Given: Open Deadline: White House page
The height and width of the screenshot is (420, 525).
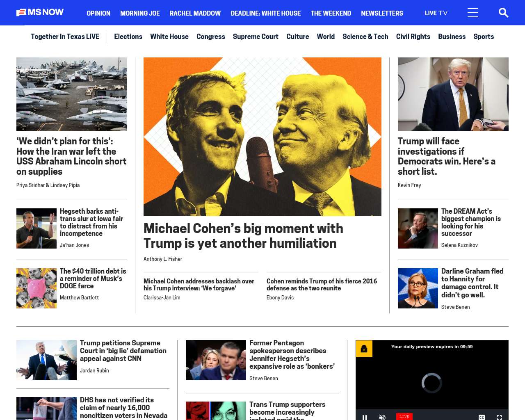Looking at the screenshot, I should pyautogui.click(x=265, y=13).
